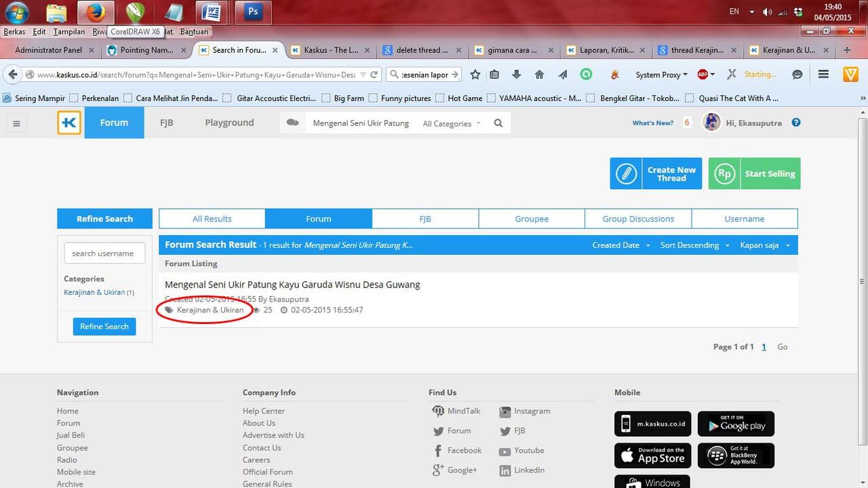Reload the page with the refresh icon
This screenshot has width=868, height=488.
tap(374, 75)
